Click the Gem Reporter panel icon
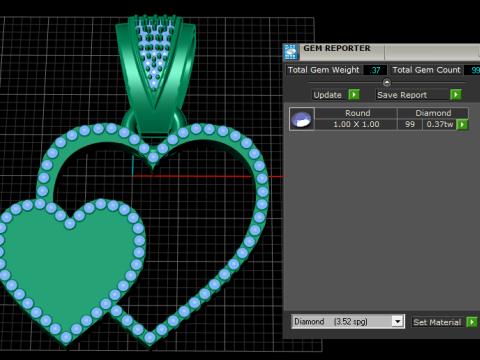Screen dimensions: 480x360 coord(290,52)
